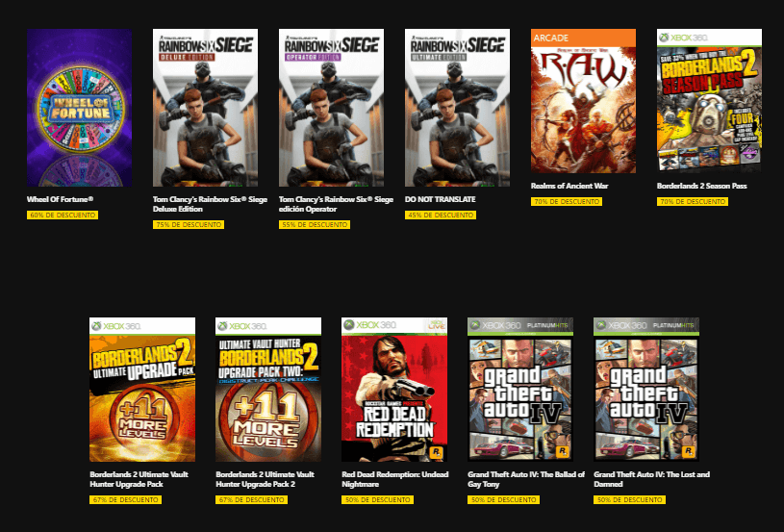The height and width of the screenshot is (532, 784).
Task: Select the Borderlands 2 Season Pass cover
Action: click(710, 101)
